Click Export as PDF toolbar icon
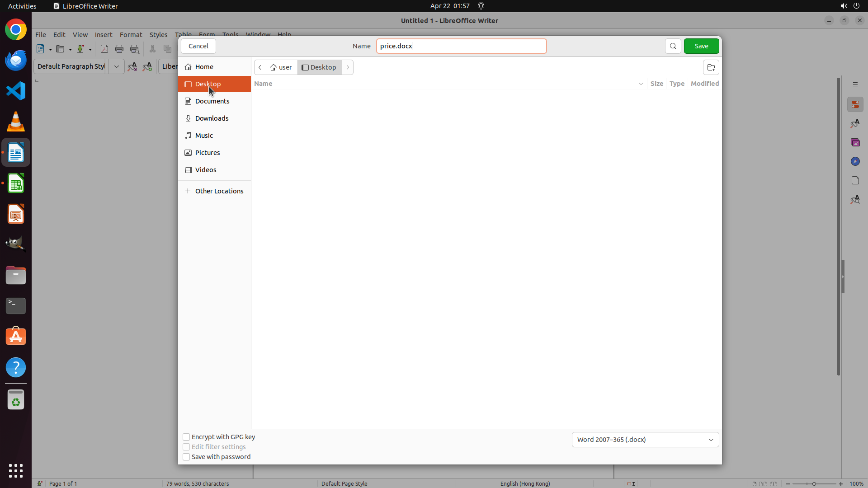Screen dimensions: 868x488 [x=104, y=49]
